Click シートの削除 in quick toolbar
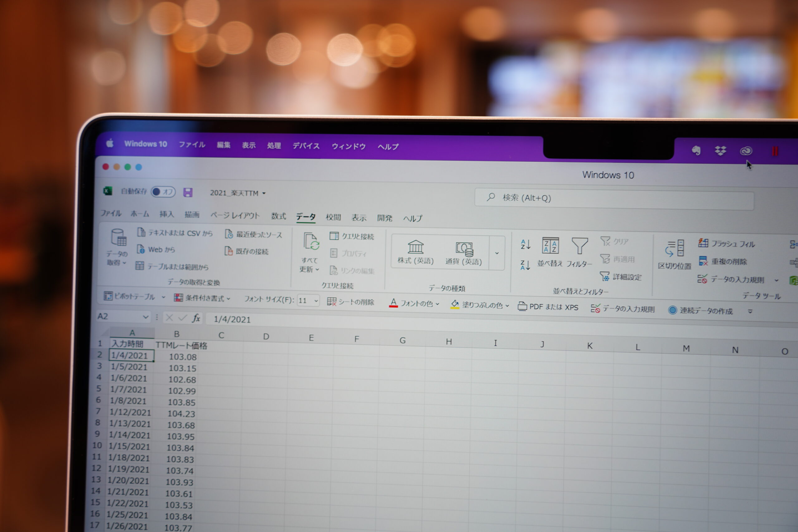Screen dimensions: 798x532 350,302
